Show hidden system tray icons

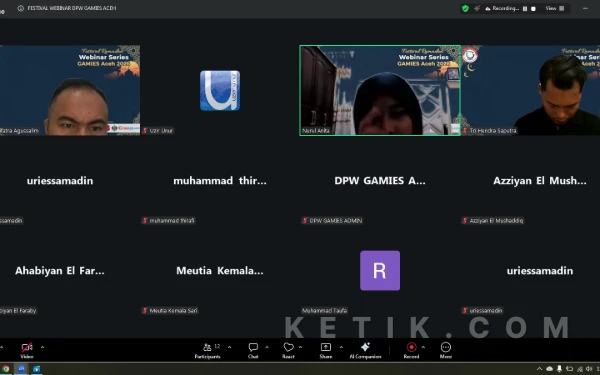click(x=539, y=369)
